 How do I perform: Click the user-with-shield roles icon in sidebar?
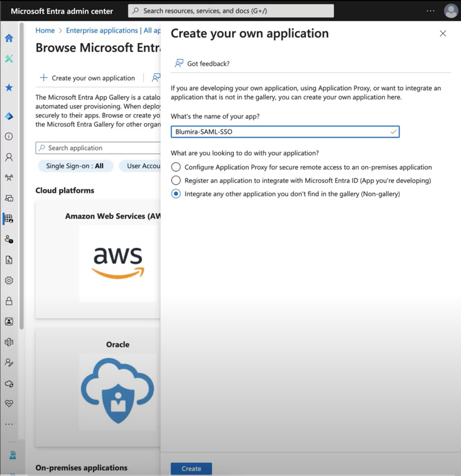pyautogui.click(x=9, y=239)
